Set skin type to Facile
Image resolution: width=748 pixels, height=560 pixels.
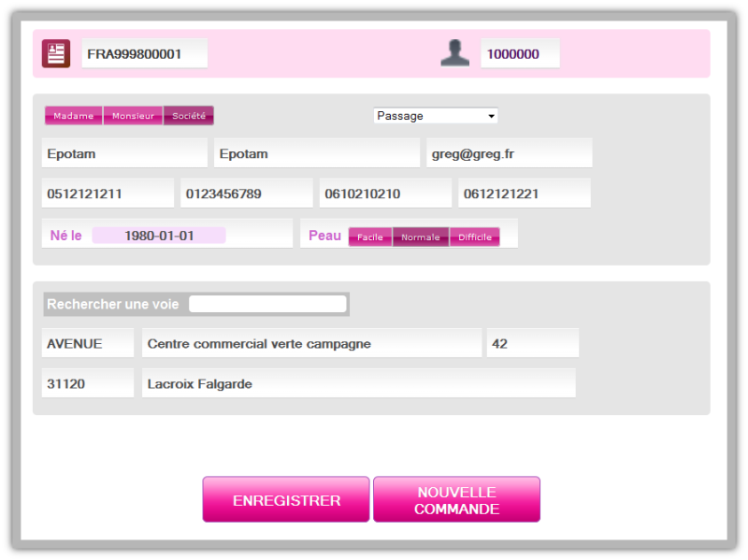[370, 237]
